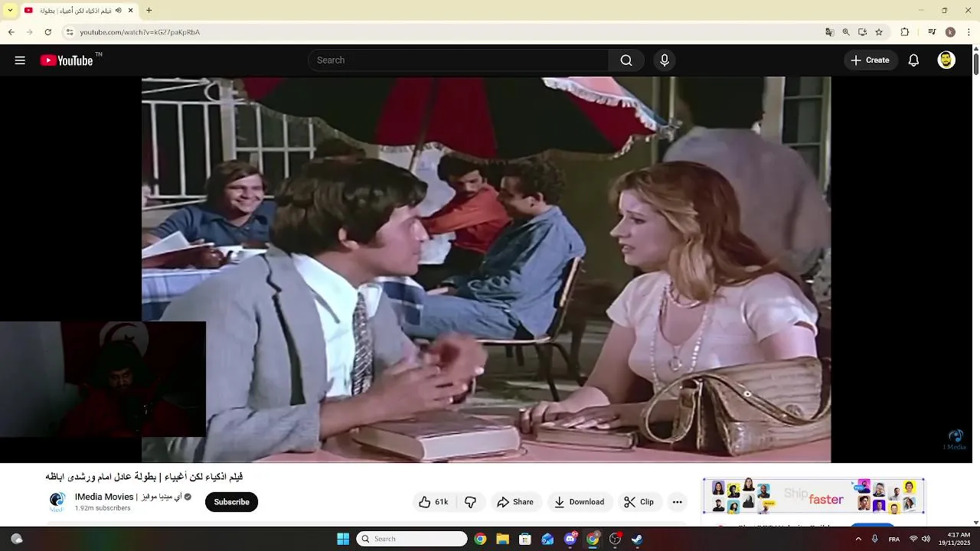Open File Explorer from taskbar

click(x=502, y=539)
